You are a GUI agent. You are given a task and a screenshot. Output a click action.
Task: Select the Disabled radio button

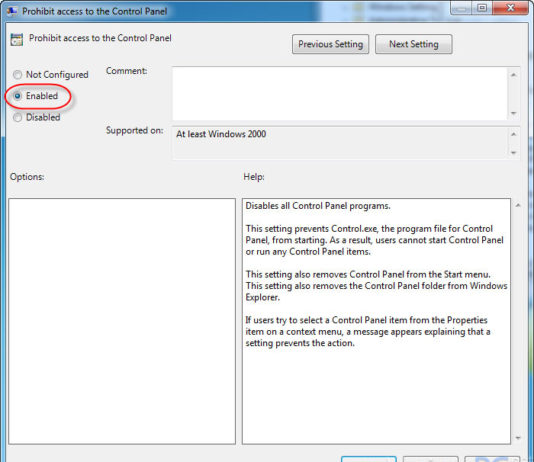pyautogui.click(x=17, y=117)
